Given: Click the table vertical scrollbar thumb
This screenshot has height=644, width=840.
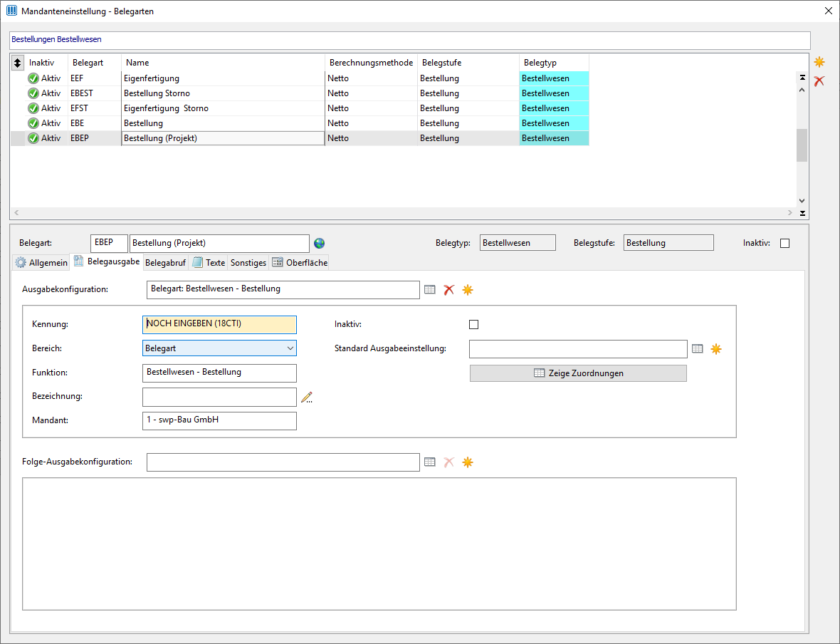Looking at the screenshot, I should point(802,145).
